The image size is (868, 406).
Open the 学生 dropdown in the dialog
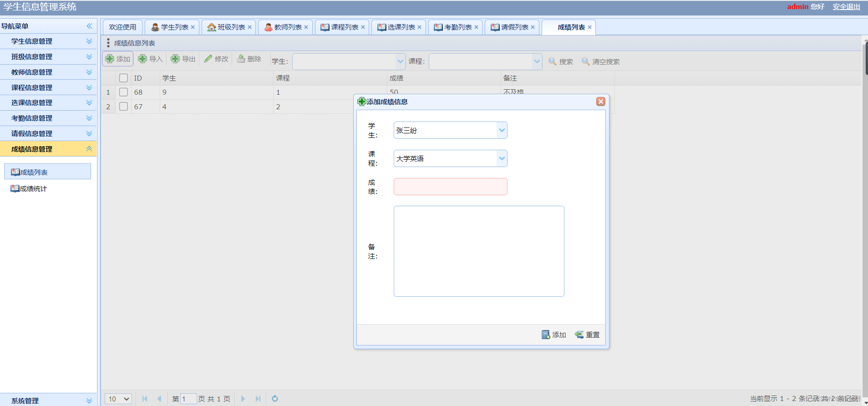(502, 130)
